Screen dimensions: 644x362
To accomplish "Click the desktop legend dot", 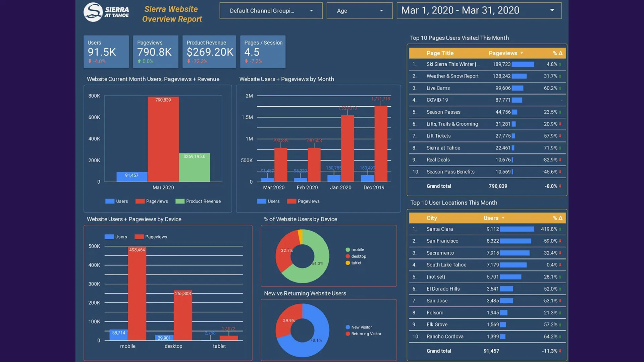I will click(x=348, y=256).
